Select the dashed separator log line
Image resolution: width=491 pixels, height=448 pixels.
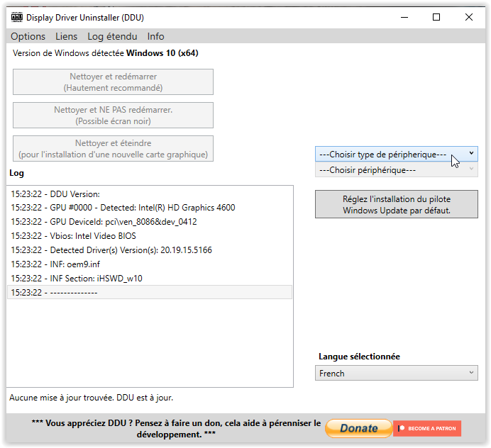(150, 292)
